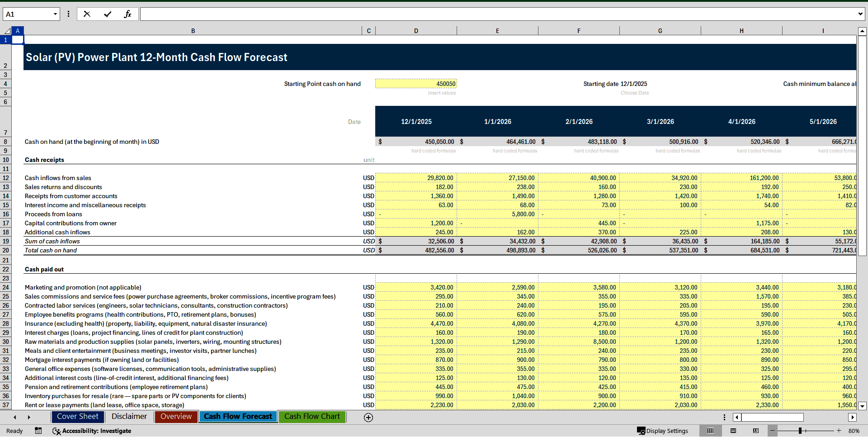The height and width of the screenshot is (437, 868).
Task: Open the vertical ellipsis menu beside Name Box
Action: (68, 14)
